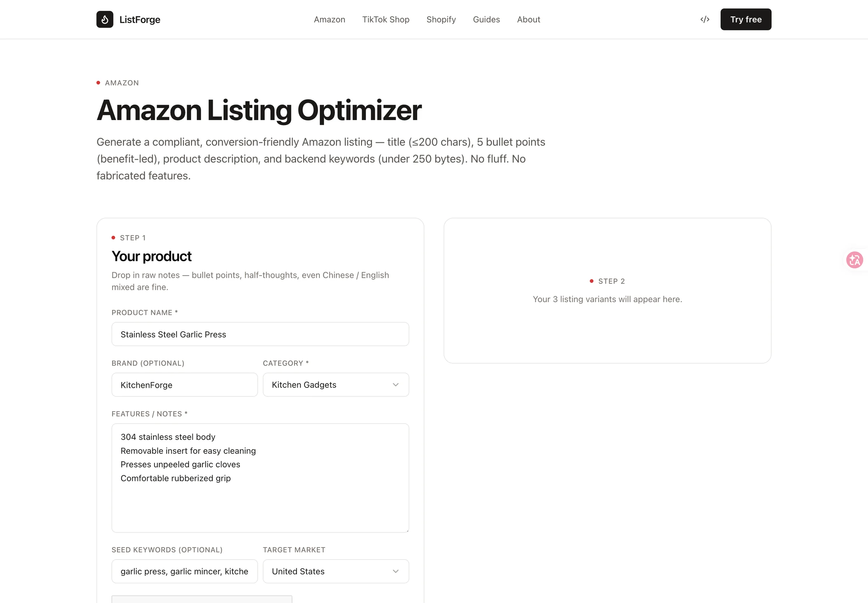
Task: Click the ListForge flame logo icon
Action: coord(105,19)
